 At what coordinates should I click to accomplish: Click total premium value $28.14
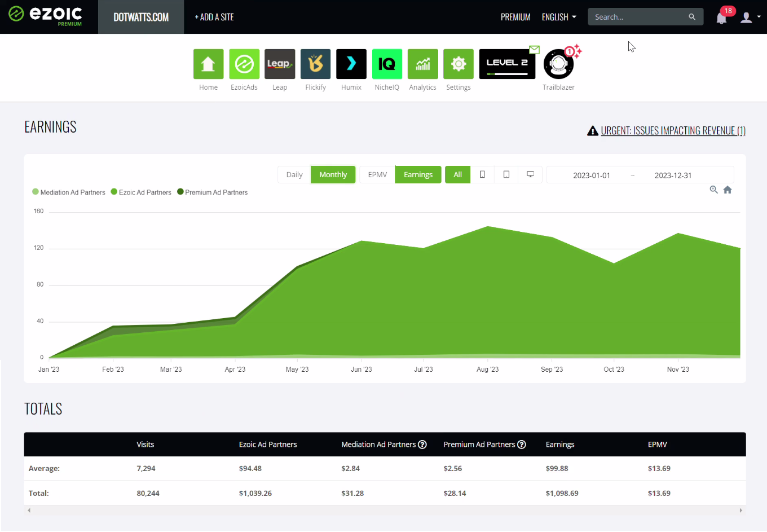(455, 493)
